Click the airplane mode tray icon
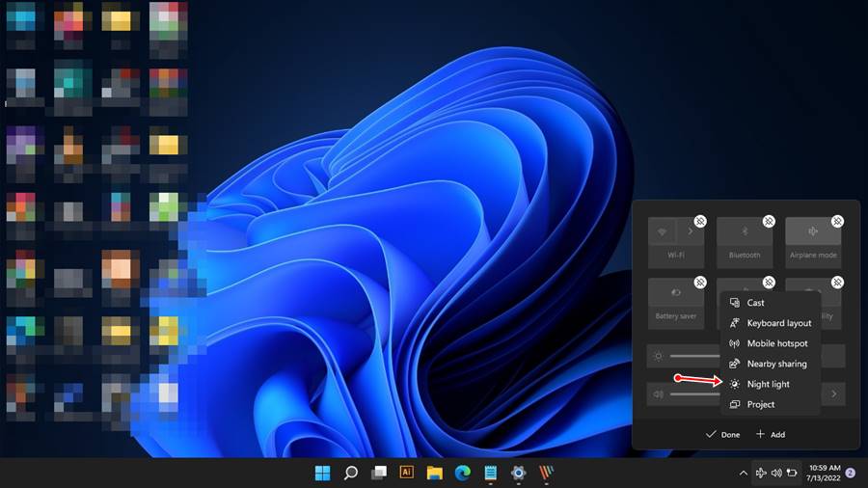The image size is (868, 488). click(761, 474)
